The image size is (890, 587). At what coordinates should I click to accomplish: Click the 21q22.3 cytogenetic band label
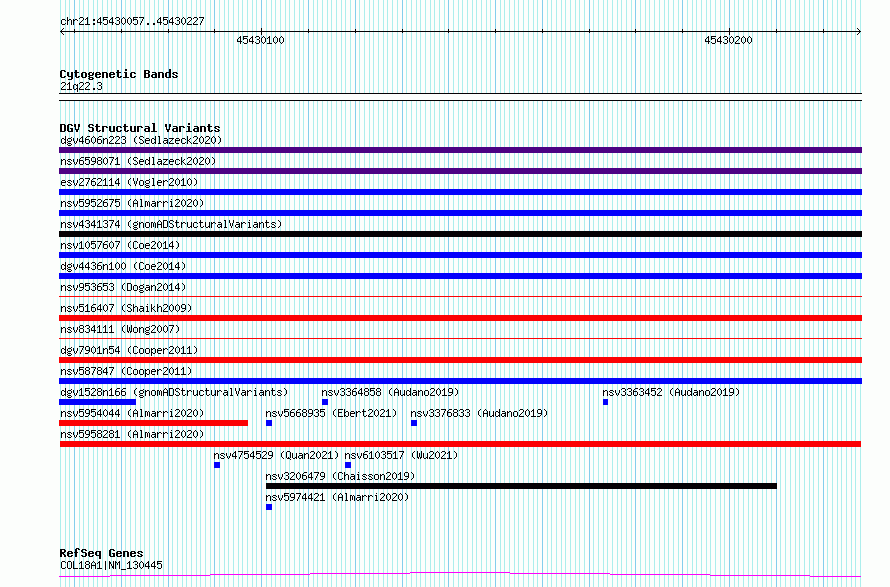click(x=81, y=86)
